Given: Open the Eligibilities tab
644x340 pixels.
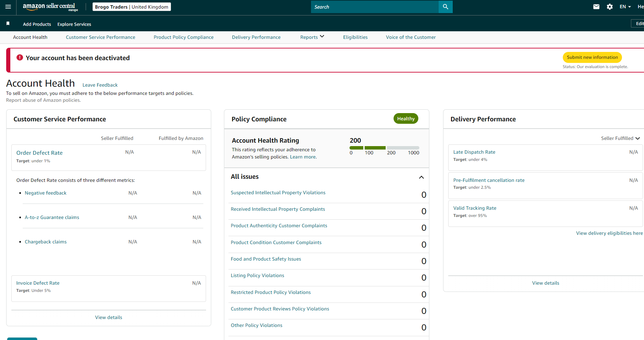Looking at the screenshot, I should click(x=355, y=37).
